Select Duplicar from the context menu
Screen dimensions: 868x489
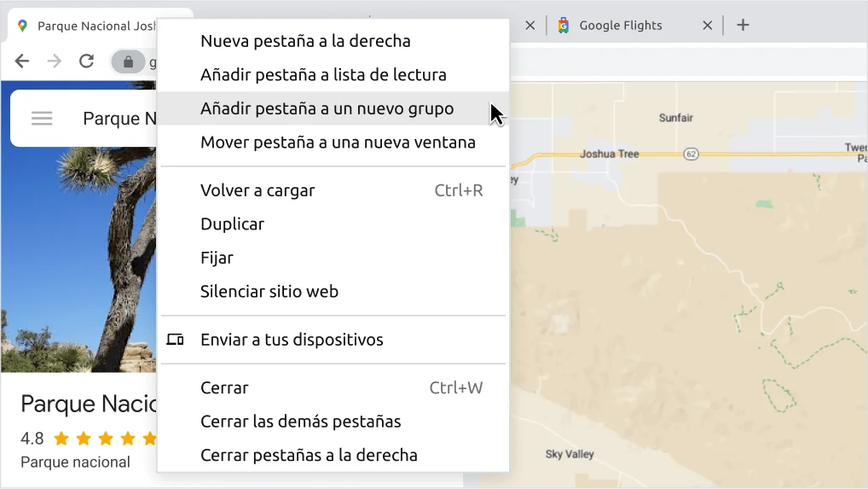click(x=333, y=224)
